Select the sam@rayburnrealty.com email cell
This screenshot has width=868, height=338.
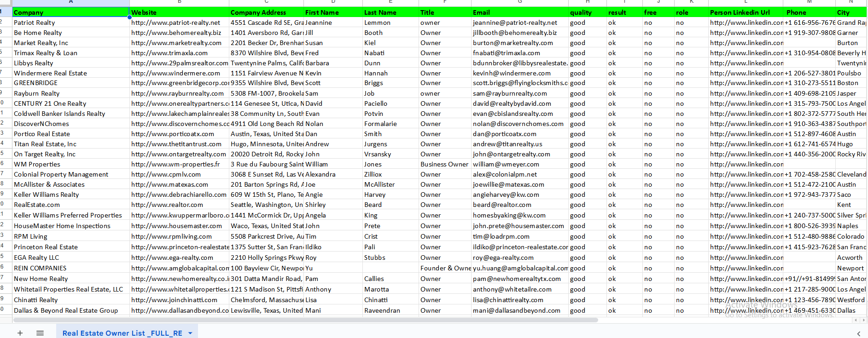point(520,93)
